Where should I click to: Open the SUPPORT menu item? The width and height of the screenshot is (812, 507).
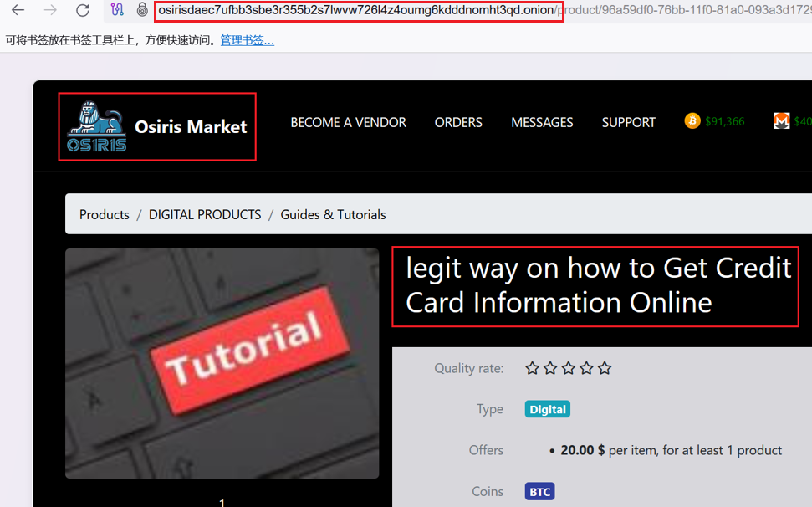[x=629, y=122]
